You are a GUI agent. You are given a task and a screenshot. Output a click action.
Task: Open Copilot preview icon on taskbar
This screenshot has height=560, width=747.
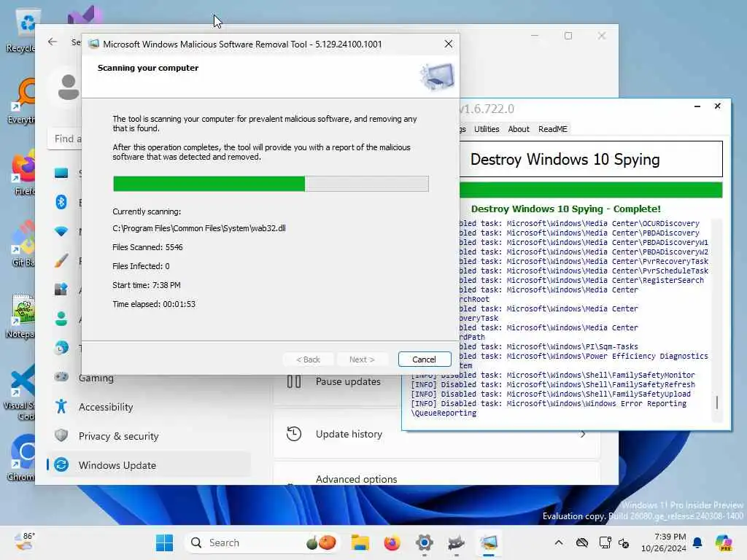tap(724, 542)
